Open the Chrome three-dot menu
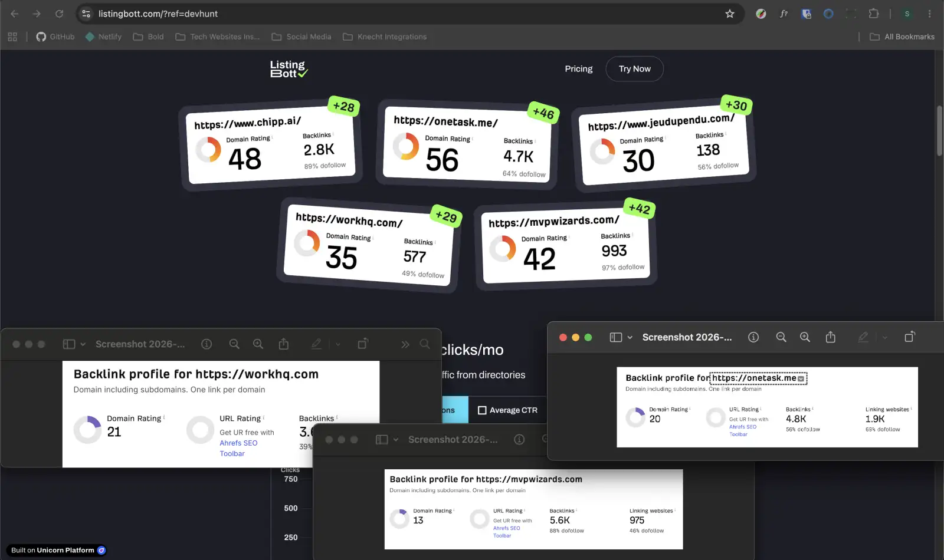Viewport: 944px width, 560px height. (929, 14)
